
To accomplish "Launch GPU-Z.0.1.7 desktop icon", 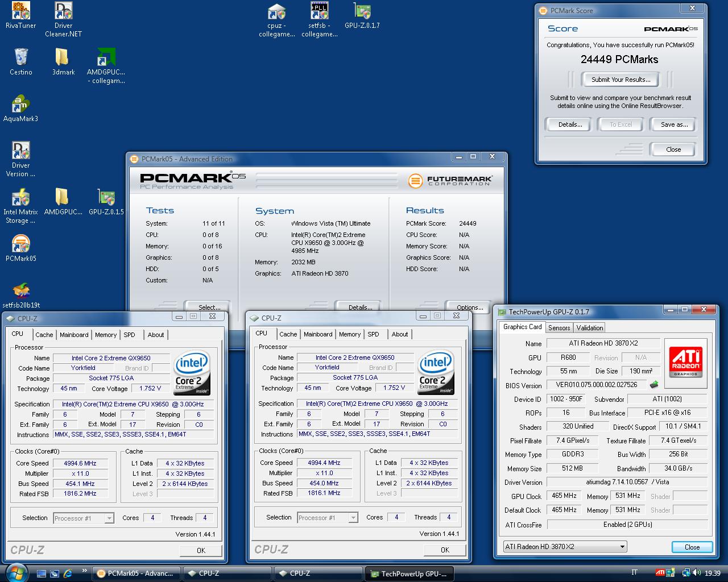I will click(362, 11).
